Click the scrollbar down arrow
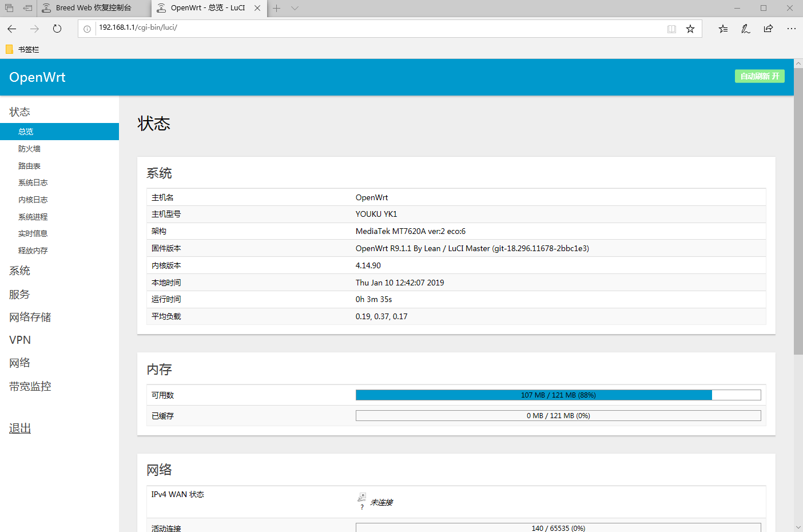The width and height of the screenshot is (803, 532). [x=798, y=527]
